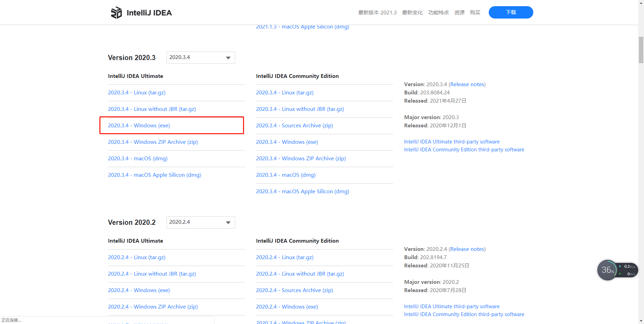
Task: Open the 36% memory accelerator floating widget
Action: (607, 270)
